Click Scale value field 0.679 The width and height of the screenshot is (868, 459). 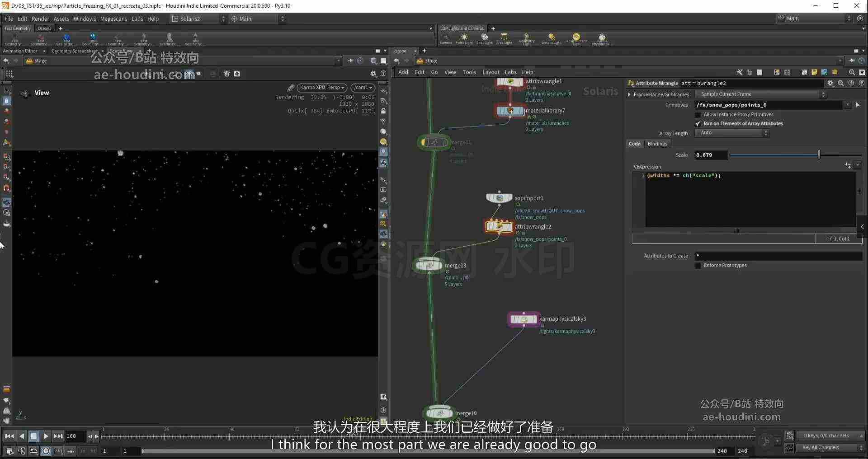click(x=710, y=155)
